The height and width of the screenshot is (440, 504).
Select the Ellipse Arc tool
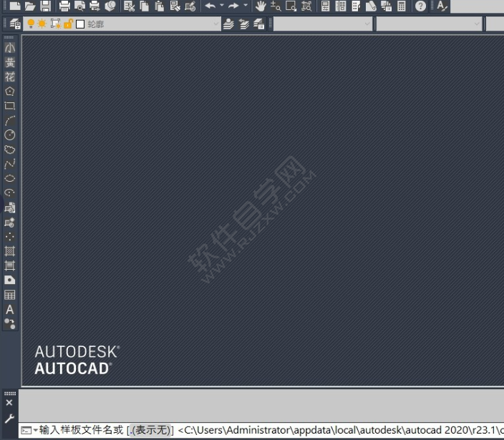(x=10, y=192)
